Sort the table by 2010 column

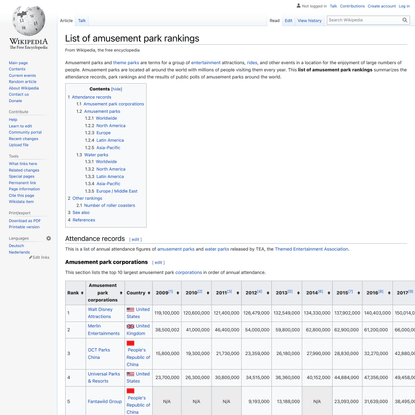pyautogui.click(x=208, y=293)
